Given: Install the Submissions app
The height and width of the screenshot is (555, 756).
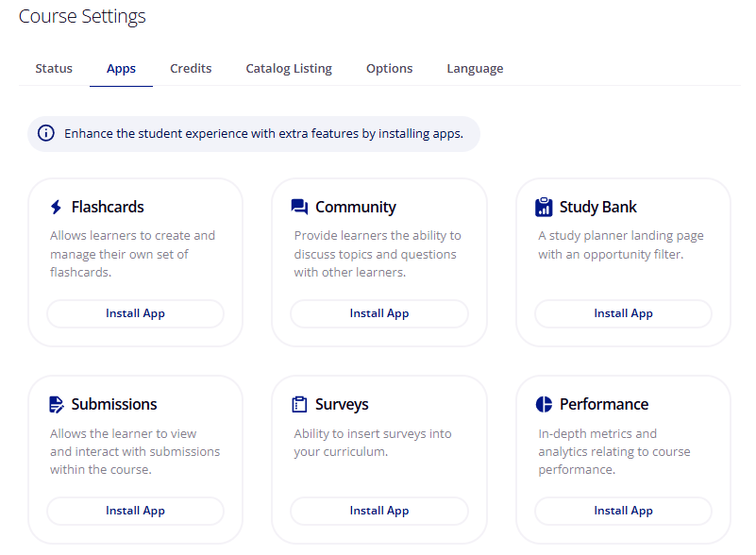Looking at the screenshot, I should click(136, 511).
